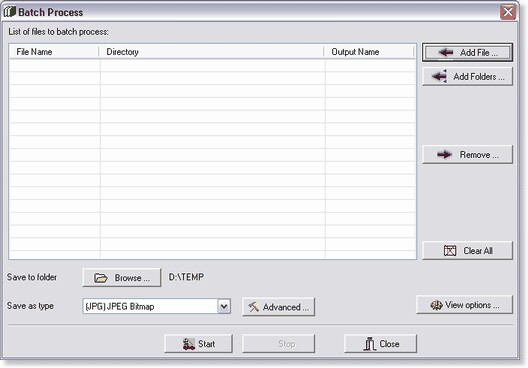This screenshot has height=368, width=528.
Task: Expand the Save as type dropdown arrow
Action: (x=224, y=306)
